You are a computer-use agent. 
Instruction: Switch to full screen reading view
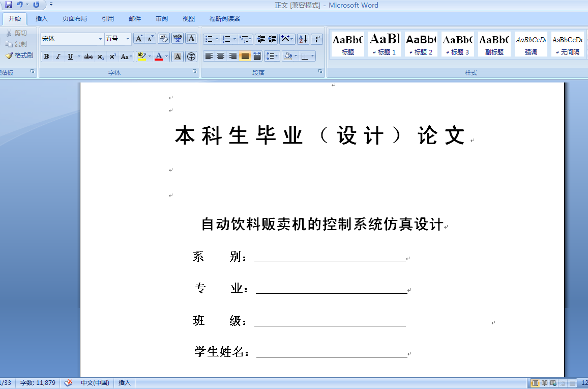click(544, 383)
